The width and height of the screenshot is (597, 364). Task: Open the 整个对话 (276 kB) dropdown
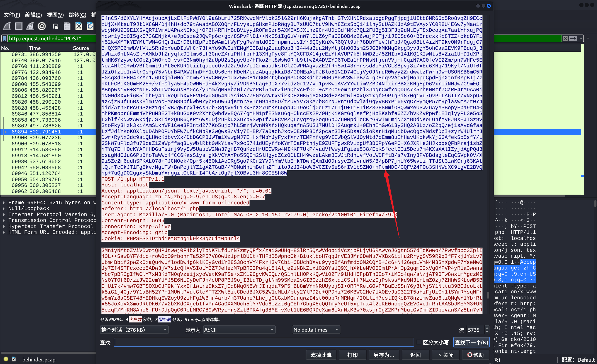[x=134, y=330]
